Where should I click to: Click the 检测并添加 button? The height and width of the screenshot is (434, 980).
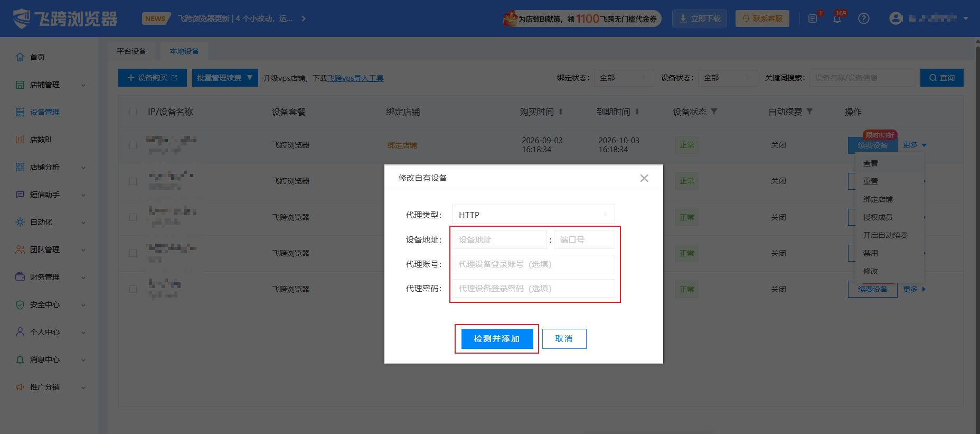pyautogui.click(x=497, y=339)
